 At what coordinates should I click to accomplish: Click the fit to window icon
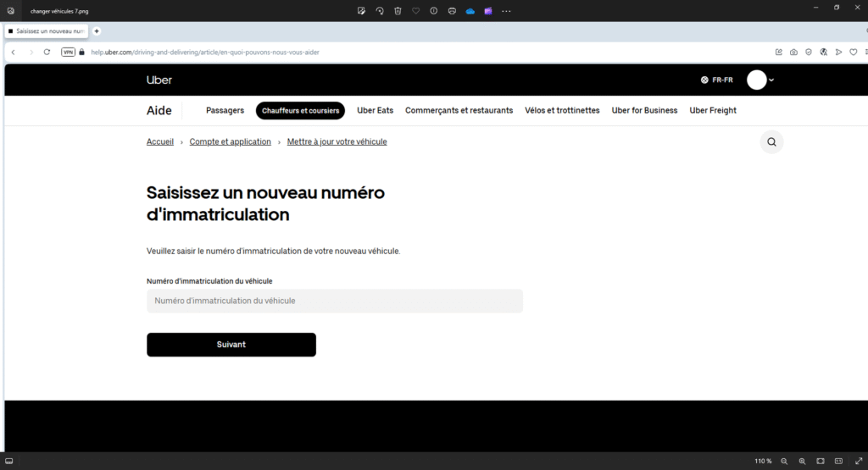821,462
